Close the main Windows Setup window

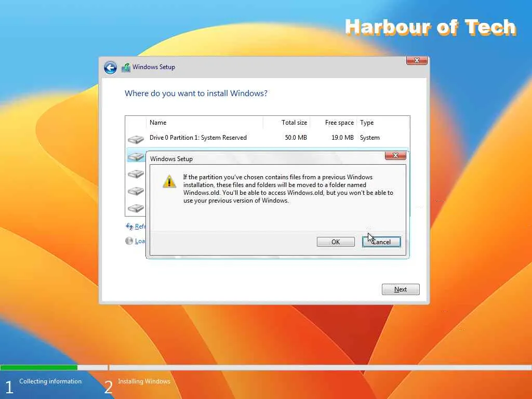[x=417, y=60]
